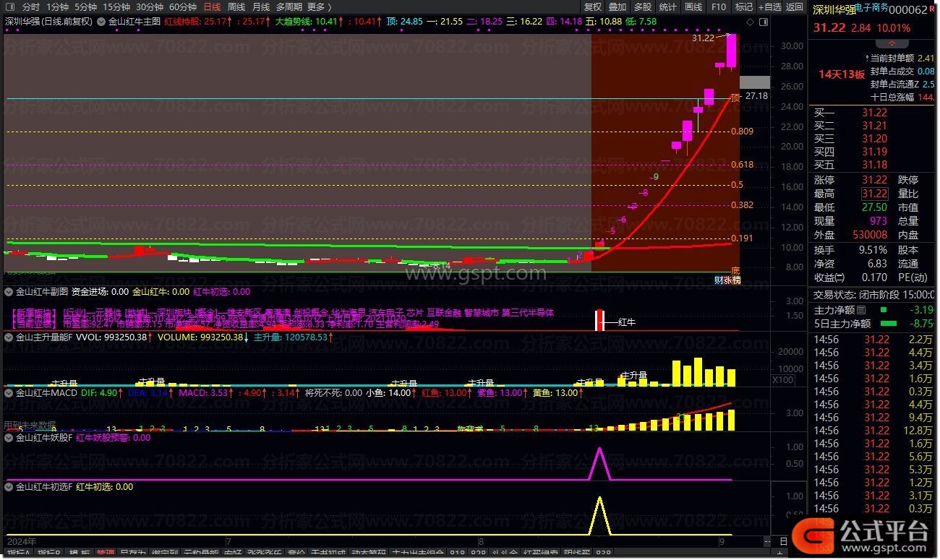The image size is (940, 560).
Task: Click the stock code 000062
Action: coord(908,10)
